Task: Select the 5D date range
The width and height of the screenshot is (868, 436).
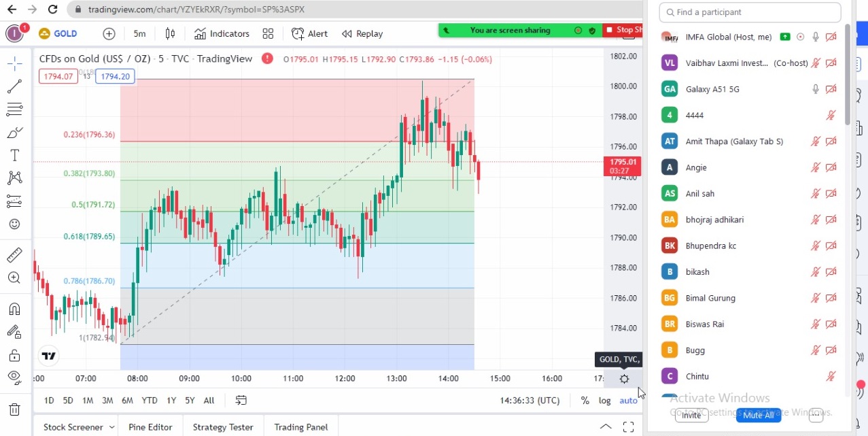Action: pos(68,401)
